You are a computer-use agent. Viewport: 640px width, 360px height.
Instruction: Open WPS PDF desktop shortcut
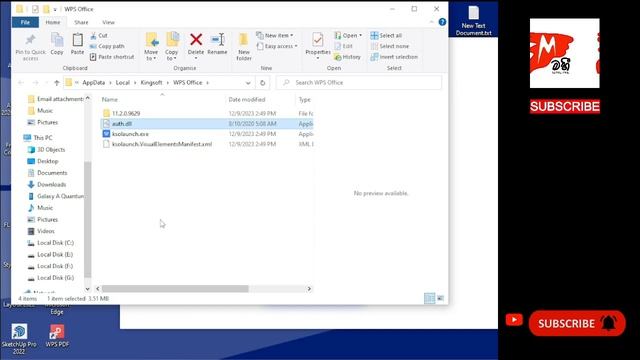tap(57, 336)
